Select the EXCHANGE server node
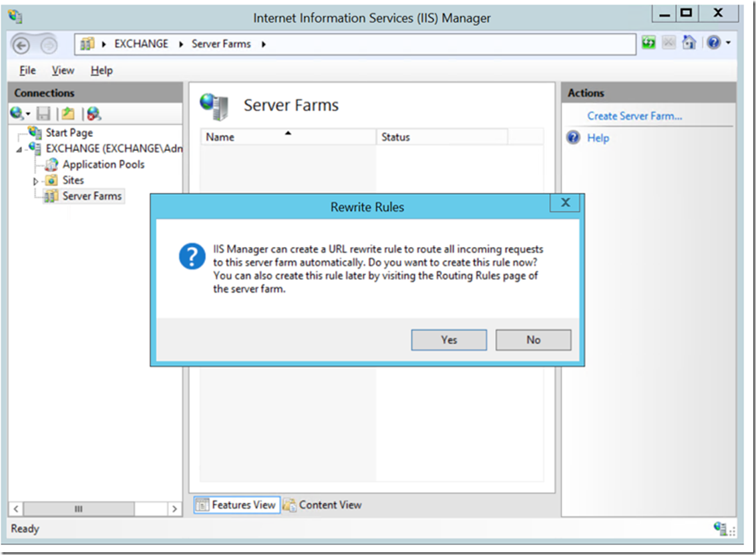This screenshot has height=555, width=756. [x=114, y=148]
